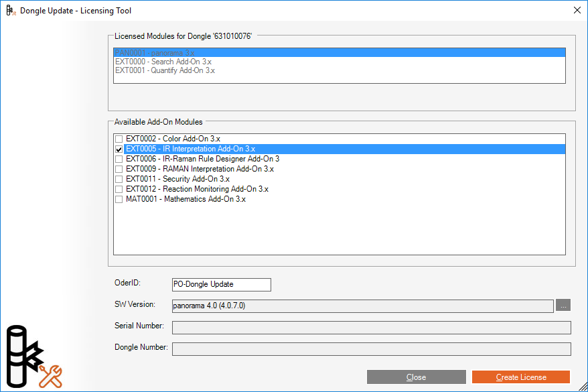Click the OderID text field
588x392 pixels.
tap(221, 285)
